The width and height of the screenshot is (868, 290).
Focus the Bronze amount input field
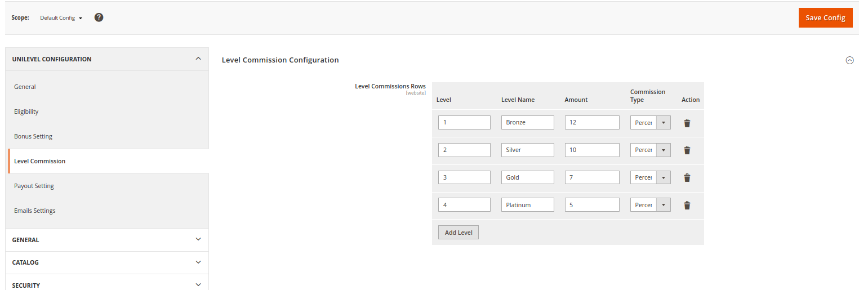(x=591, y=123)
